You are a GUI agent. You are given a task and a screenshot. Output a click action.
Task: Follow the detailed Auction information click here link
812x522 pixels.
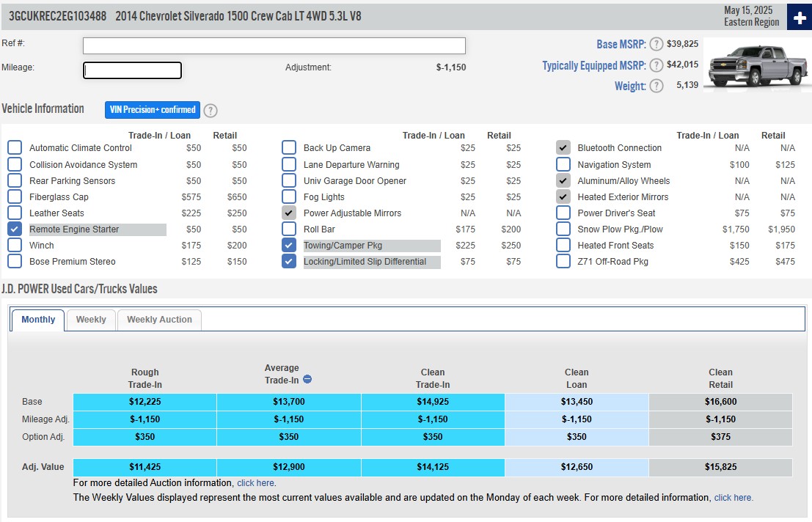[256, 482]
